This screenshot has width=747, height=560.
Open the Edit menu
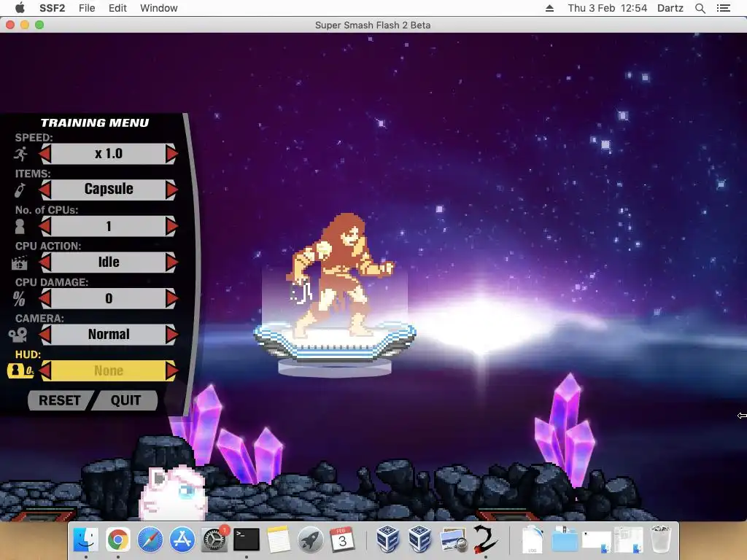click(x=117, y=8)
